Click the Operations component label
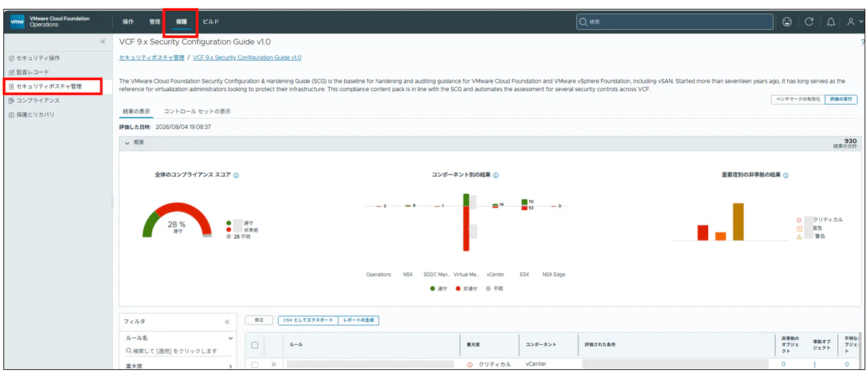Viewport: 868px width, 374px height. point(379,275)
